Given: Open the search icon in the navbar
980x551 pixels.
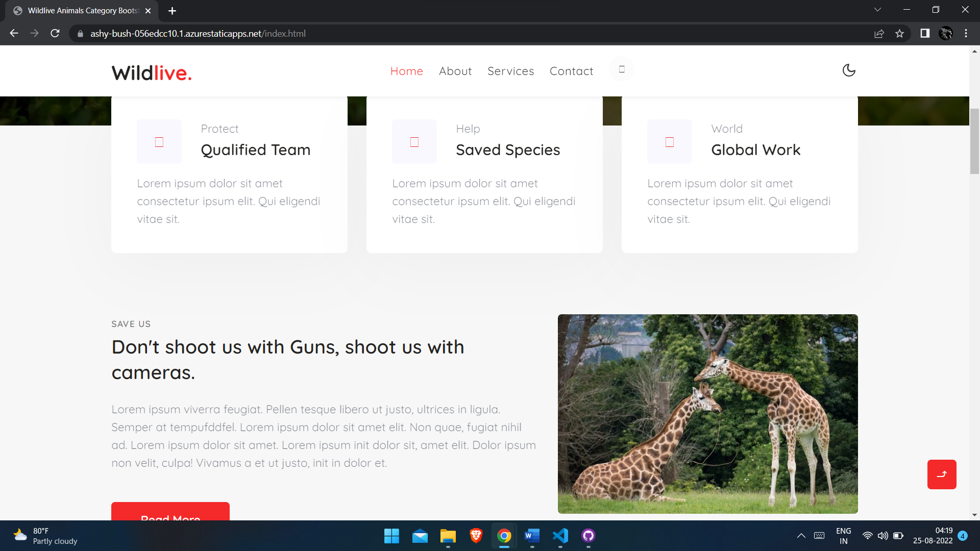Looking at the screenshot, I should 621,69.
